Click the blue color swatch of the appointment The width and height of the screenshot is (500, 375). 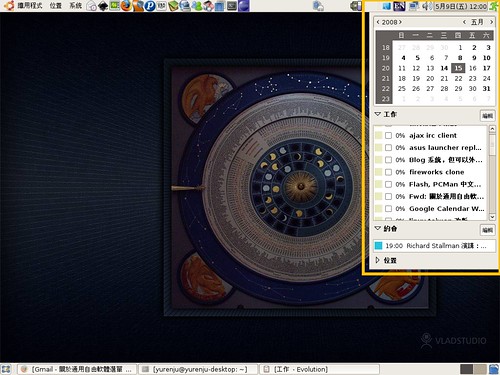[378, 246]
